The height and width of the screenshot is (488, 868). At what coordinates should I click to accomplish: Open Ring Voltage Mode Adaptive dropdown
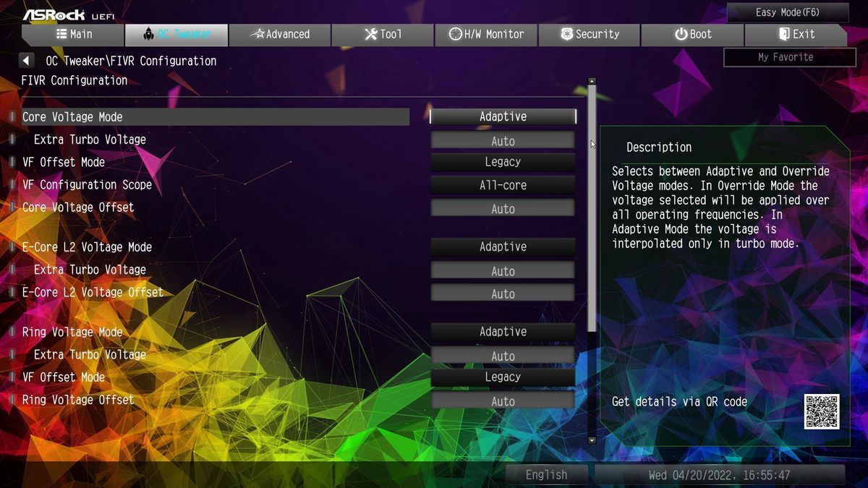click(x=503, y=332)
